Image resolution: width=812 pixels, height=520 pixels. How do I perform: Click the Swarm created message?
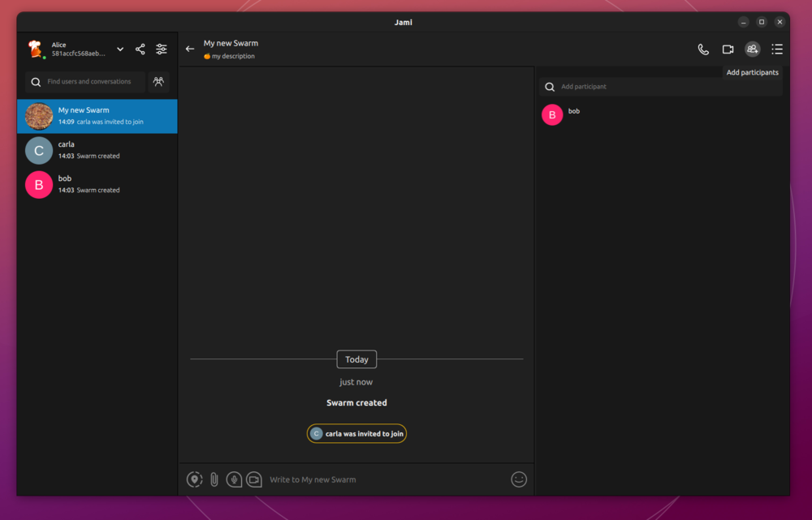pyautogui.click(x=356, y=403)
